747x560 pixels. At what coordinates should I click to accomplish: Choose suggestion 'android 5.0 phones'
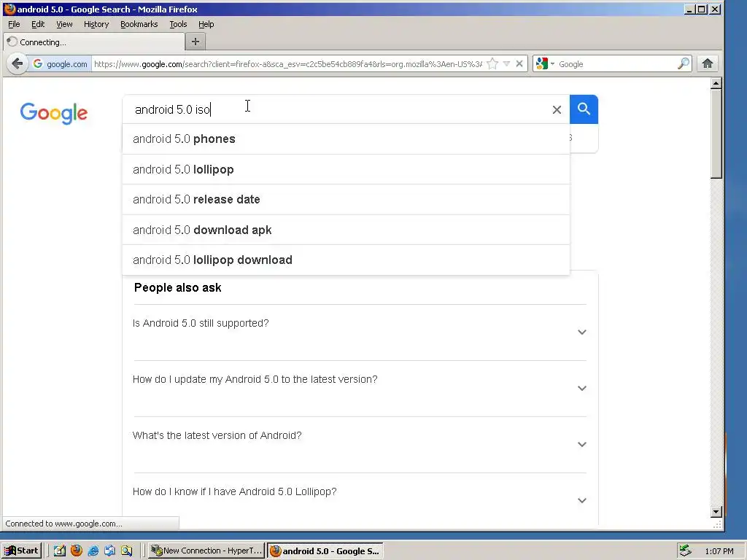click(346, 139)
